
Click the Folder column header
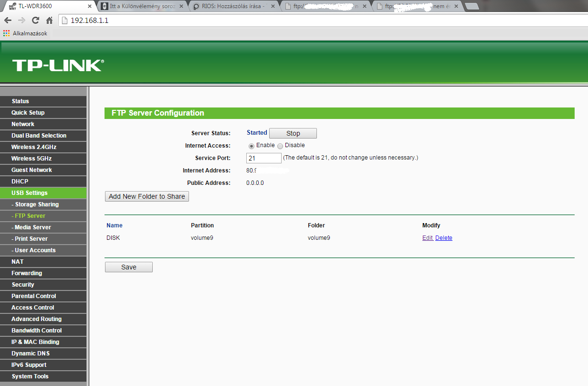click(316, 225)
